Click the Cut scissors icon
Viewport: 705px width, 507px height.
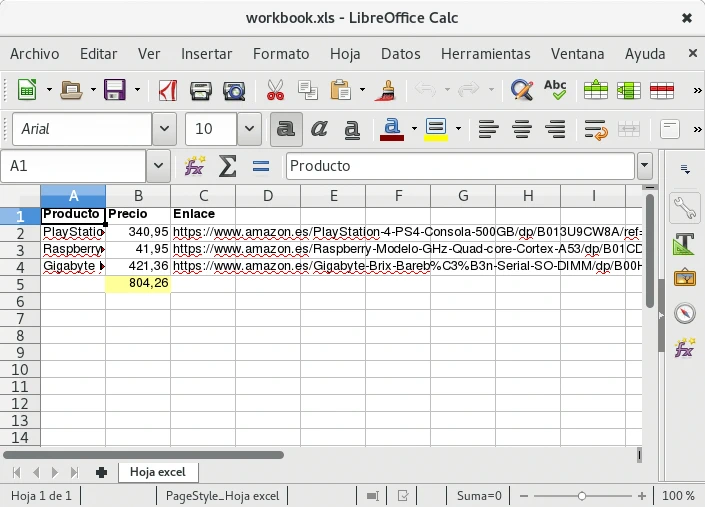pyautogui.click(x=275, y=91)
